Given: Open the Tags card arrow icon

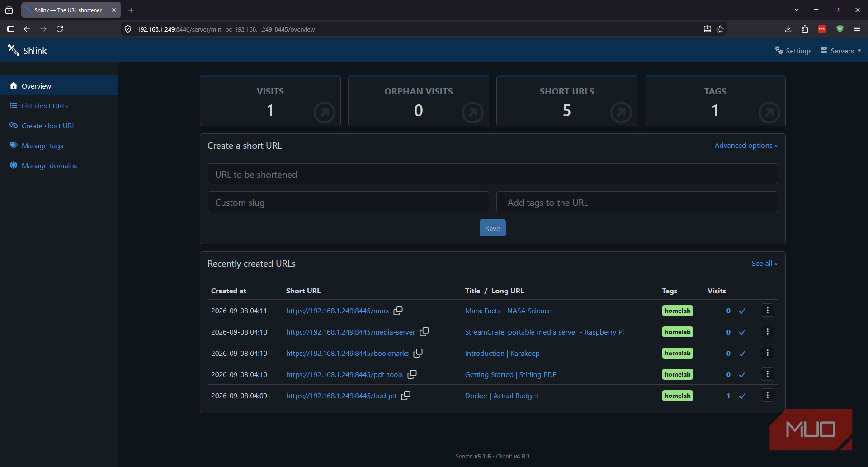Looking at the screenshot, I should click(x=769, y=113).
